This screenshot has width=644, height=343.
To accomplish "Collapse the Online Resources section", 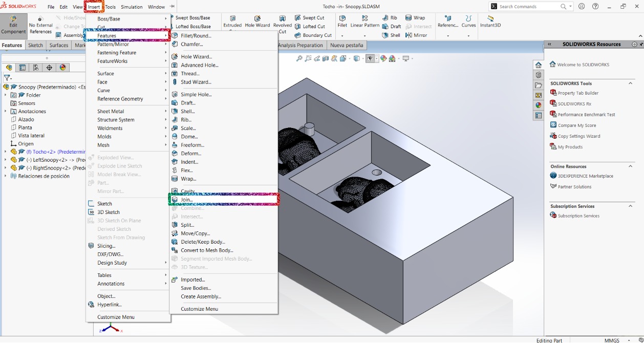I will (x=630, y=166).
